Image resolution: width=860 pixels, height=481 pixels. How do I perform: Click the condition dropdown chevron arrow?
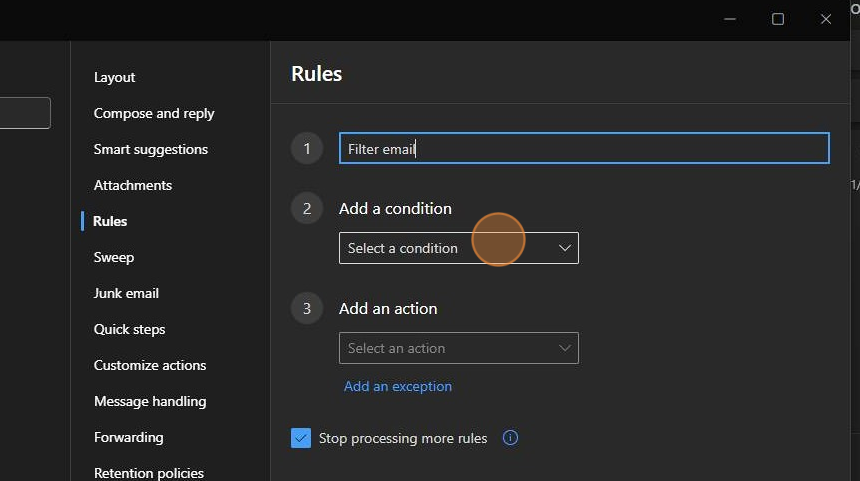tap(565, 248)
